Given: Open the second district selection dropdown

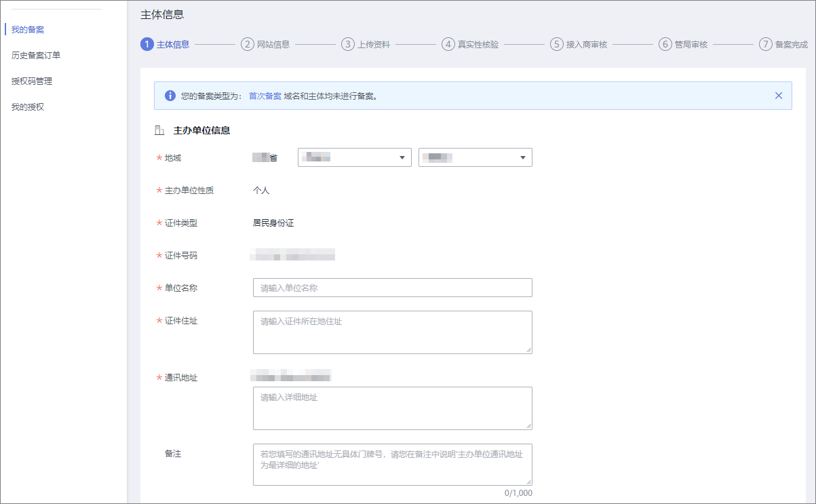Looking at the screenshot, I should tap(475, 157).
